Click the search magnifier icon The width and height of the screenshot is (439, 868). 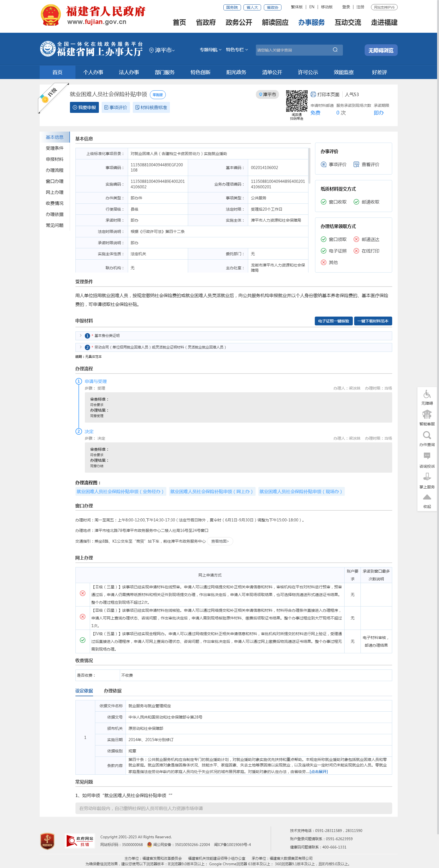335,50
